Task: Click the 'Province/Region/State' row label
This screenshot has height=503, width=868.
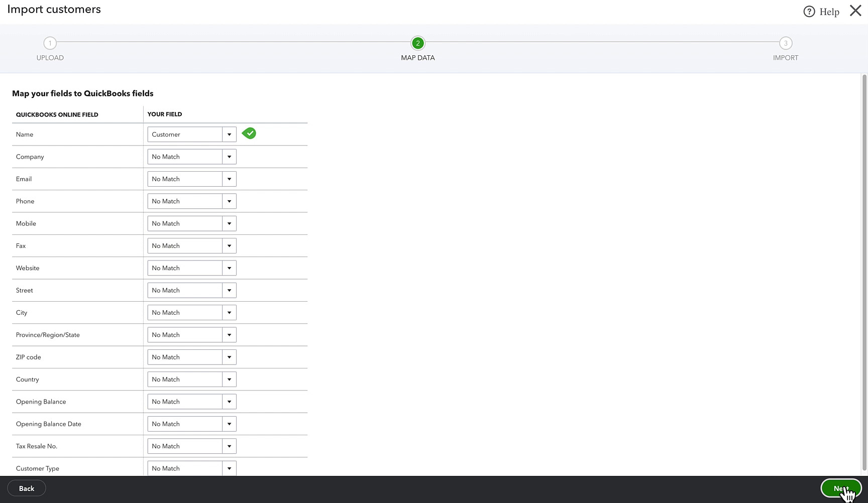Action: 48,335
